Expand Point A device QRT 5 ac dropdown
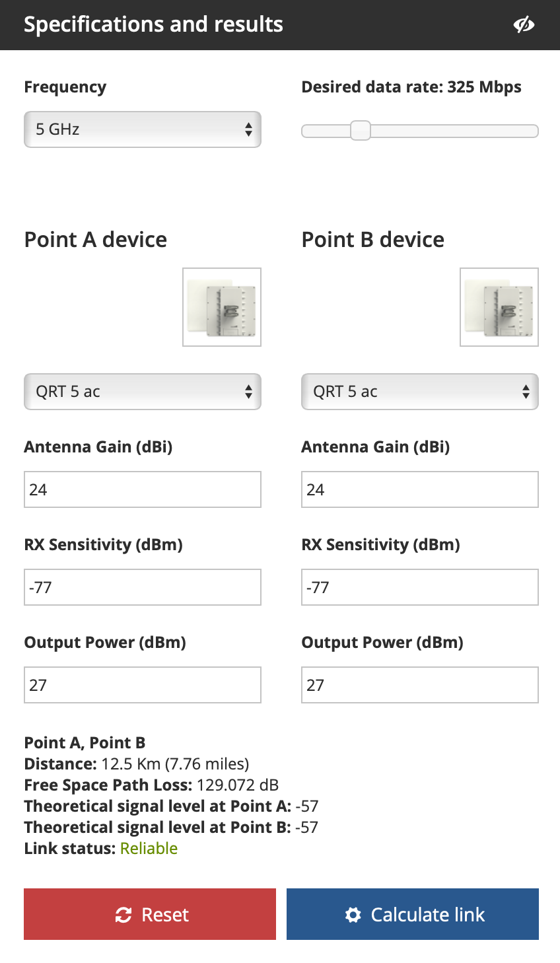This screenshot has height=963, width=560. click(x=143, y=392)
